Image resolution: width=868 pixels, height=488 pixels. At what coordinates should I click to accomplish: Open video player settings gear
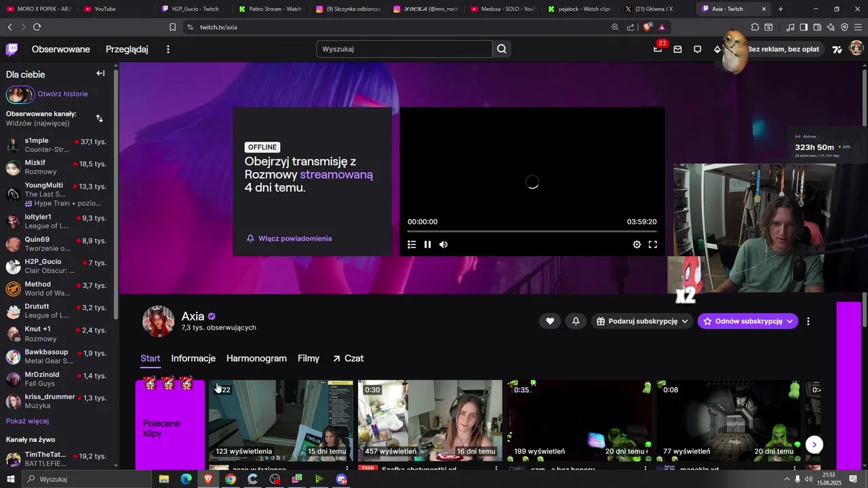[637, 245]
